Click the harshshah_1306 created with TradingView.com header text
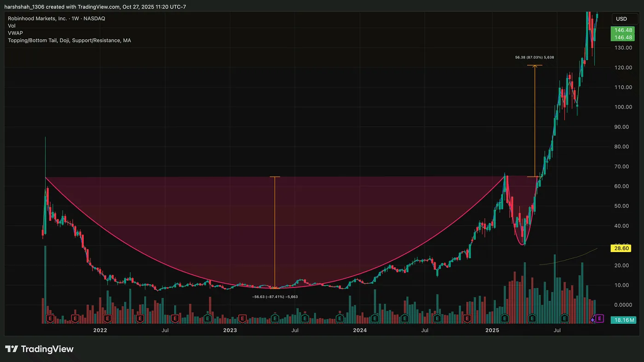 pyautogui.click(x=95, y=7)
